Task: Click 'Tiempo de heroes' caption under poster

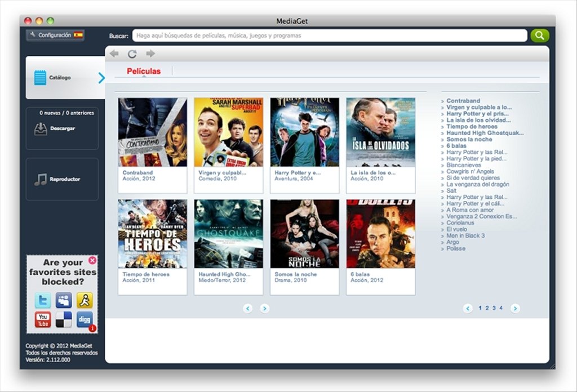Action: (146, 274)
